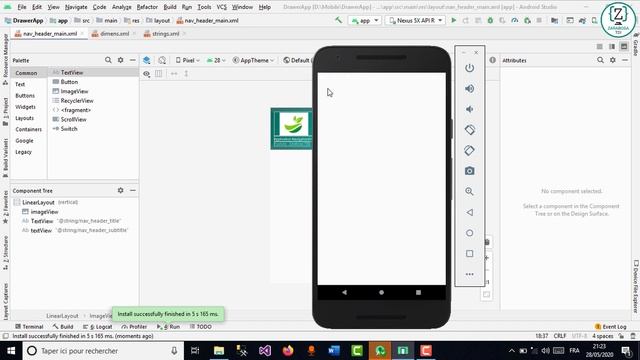The width and height of the screenshot is (640, 360).
Task: Switch editor to Code view mode
Action: pos(600,47)
